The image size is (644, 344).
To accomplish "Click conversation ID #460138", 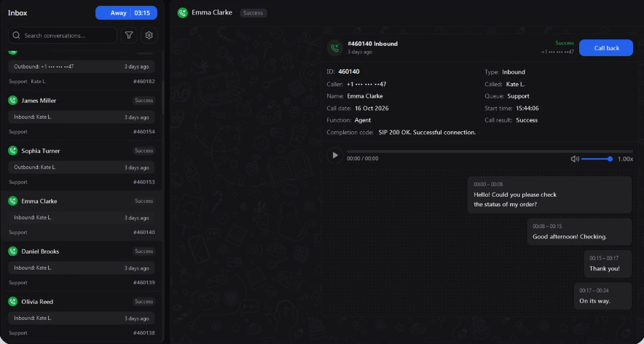I will coord(144,332).
